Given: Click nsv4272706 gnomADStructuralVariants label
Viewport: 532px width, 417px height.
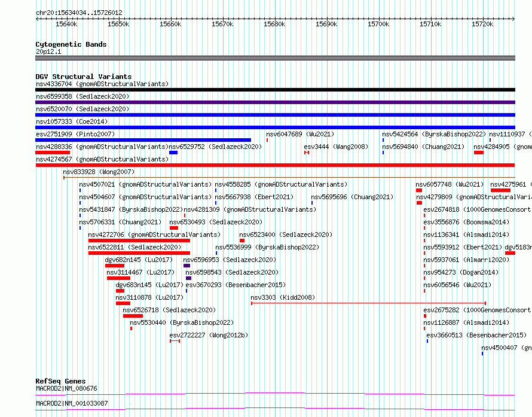Looking at the screenshot, I should [154, 235].
